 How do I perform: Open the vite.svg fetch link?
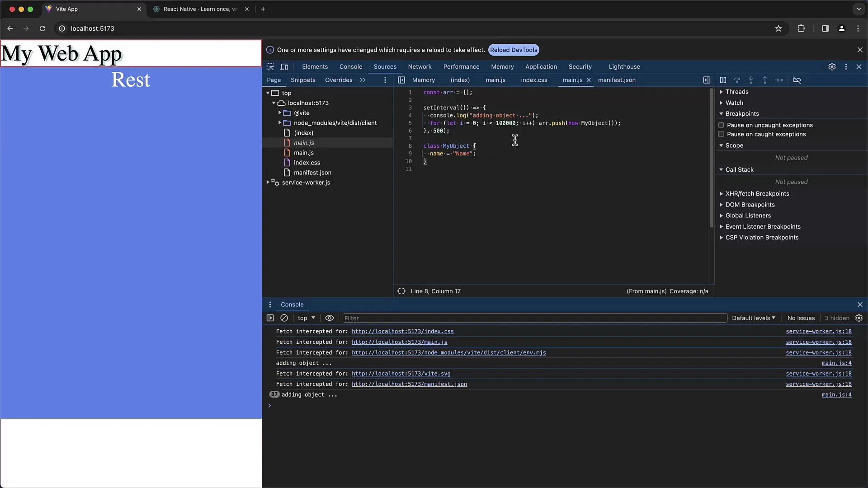point(401,374)
